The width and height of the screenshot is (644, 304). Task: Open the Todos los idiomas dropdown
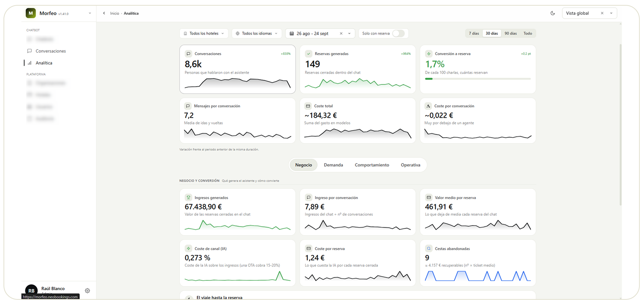257,33
